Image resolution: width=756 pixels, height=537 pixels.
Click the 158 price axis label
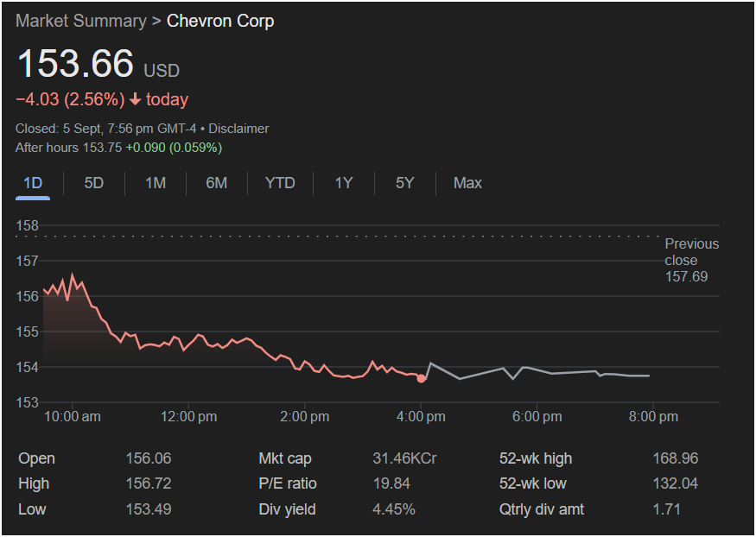(27, 225)
